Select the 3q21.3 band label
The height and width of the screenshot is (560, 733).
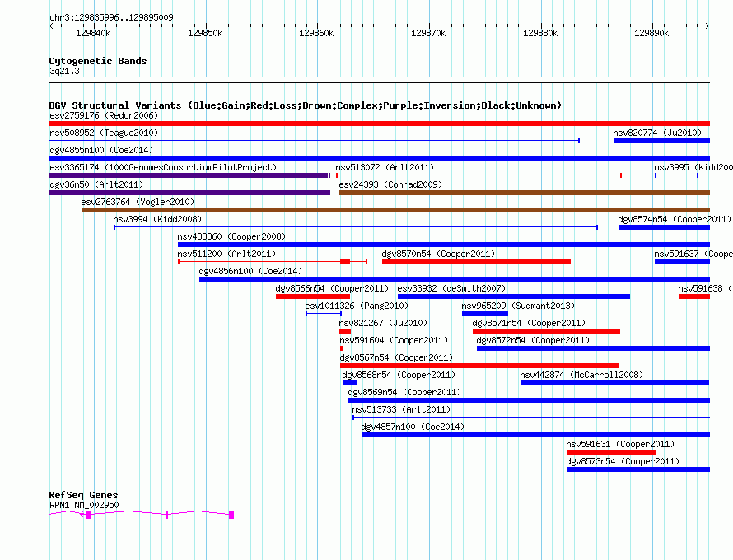coord(64,71)
